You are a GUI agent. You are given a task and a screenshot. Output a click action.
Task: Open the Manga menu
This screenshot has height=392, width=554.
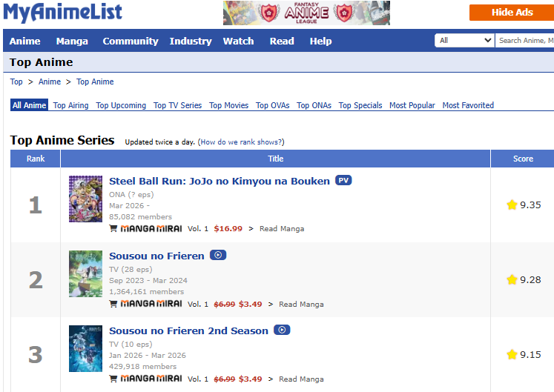point(72,41)
